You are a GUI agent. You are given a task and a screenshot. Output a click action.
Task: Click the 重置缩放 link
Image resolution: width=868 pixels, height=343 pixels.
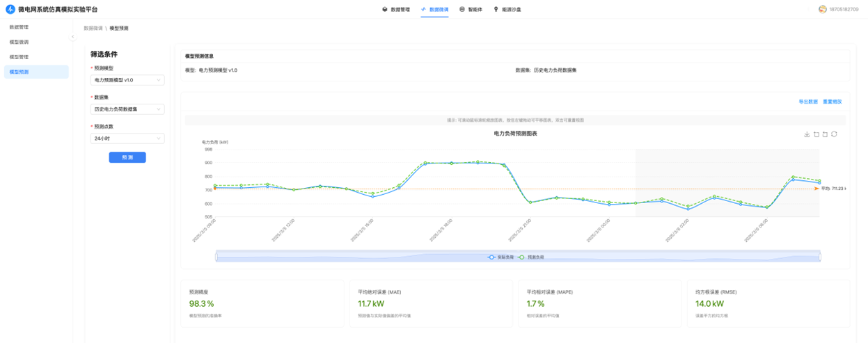click(832, 102)
